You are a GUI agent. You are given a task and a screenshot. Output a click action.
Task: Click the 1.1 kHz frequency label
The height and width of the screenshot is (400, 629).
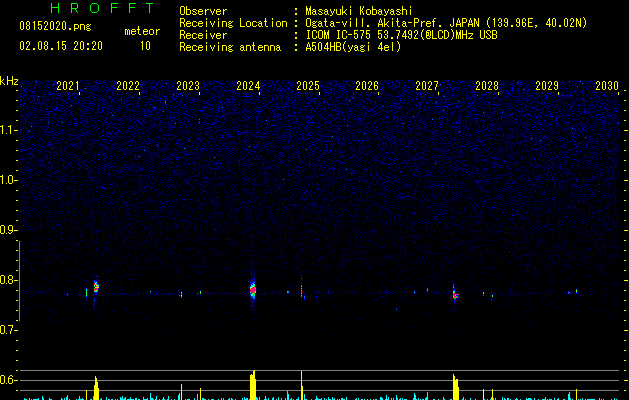point(9,130)
